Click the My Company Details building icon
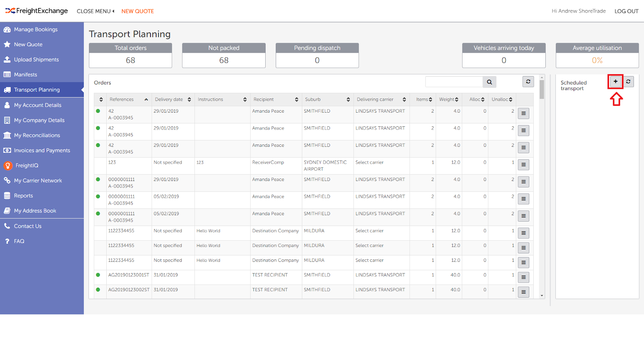 pyautogui.click(x=7, y=120)
